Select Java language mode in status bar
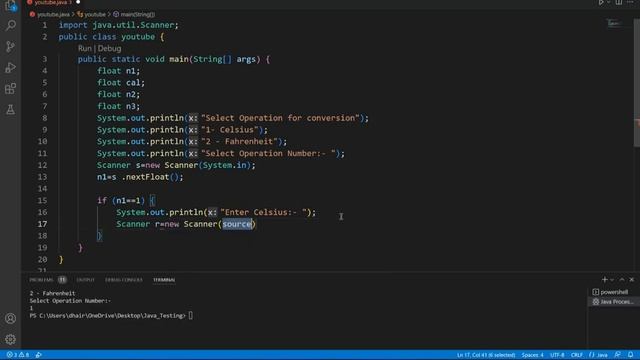640x360 pixels. [x=598, y=355]
